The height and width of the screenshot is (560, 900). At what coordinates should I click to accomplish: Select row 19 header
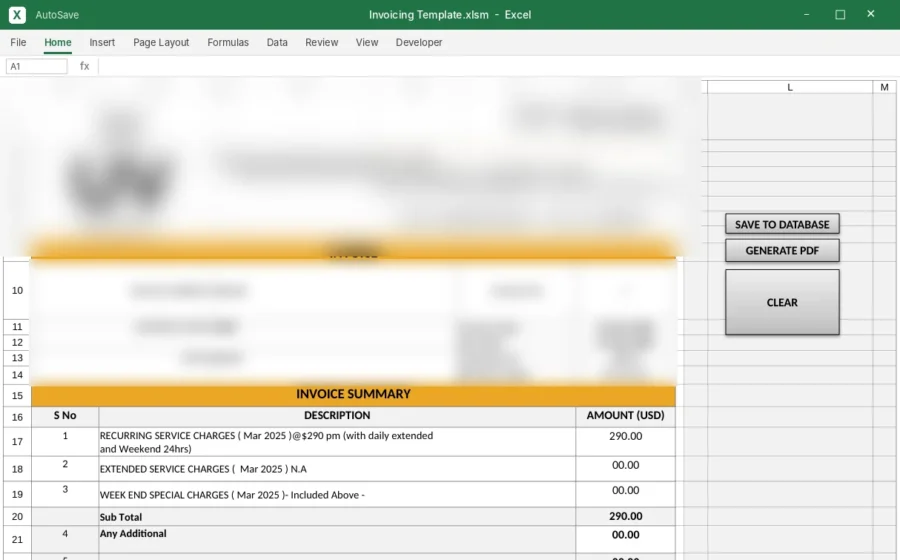(x=17, y=495)
